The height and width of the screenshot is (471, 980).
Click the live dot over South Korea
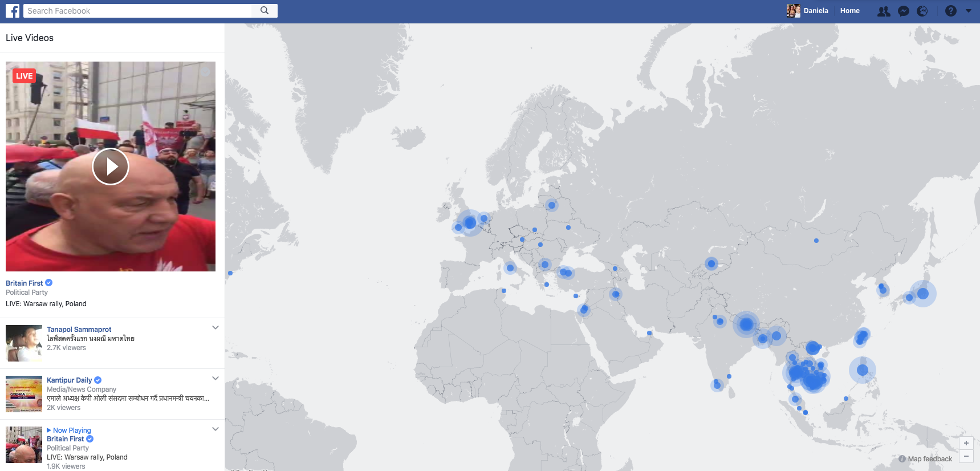(x=883, y=290)
